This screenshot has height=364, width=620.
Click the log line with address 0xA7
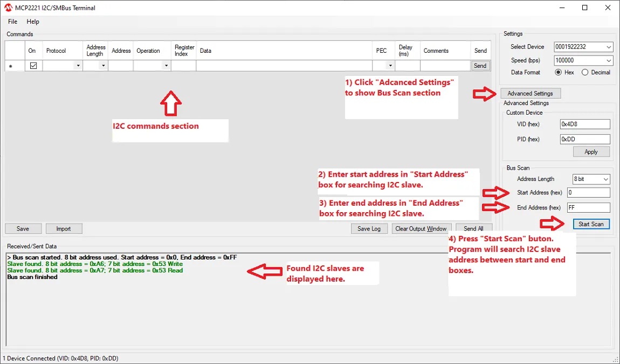click(x=95, y=270)
